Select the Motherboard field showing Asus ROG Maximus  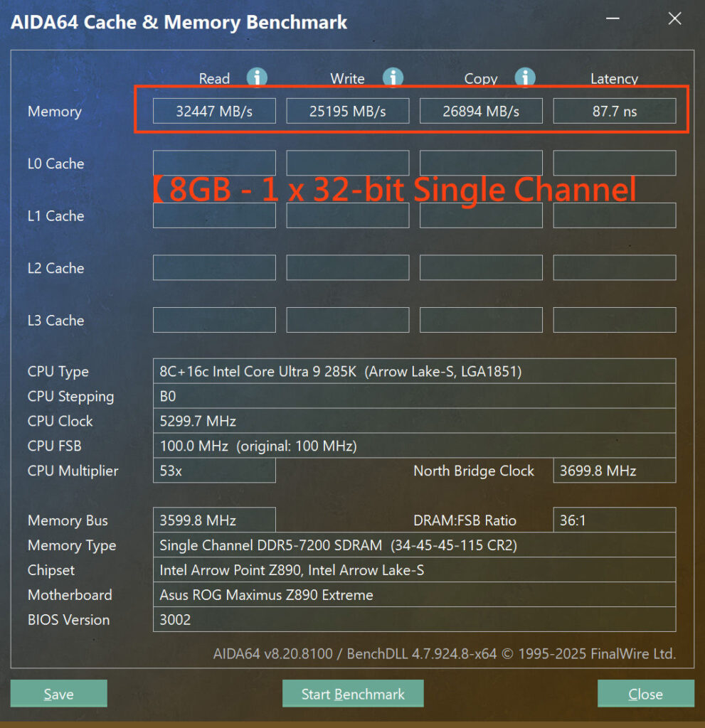pyautogui.click(x=414, y=595)
